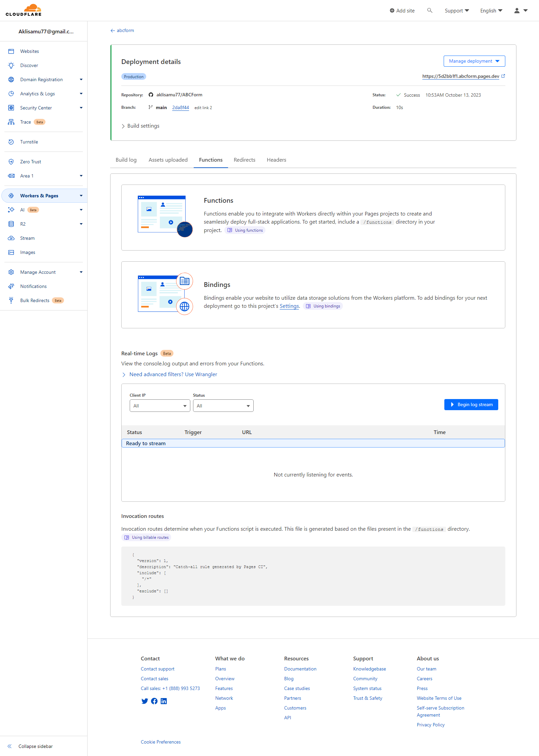Click the Security Center icon
Viewport: 539px width, 756px height.
[11, 108]
